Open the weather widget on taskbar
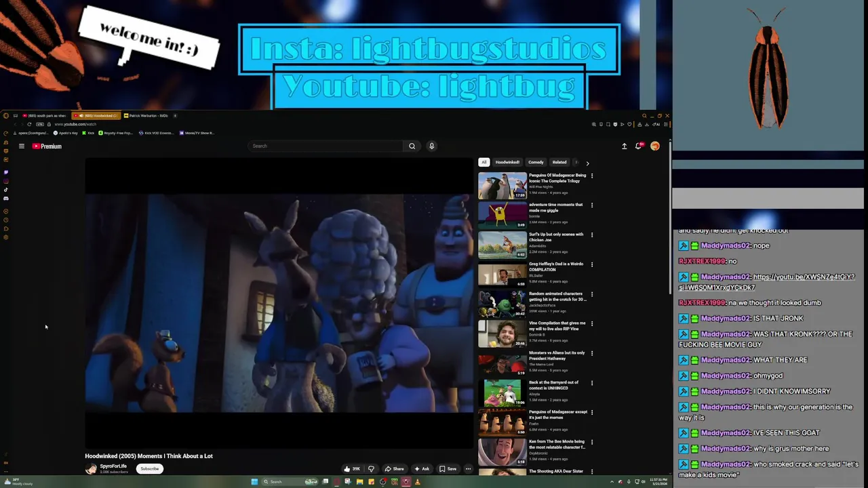Screen dimensions: 868x488 [18, 482]
